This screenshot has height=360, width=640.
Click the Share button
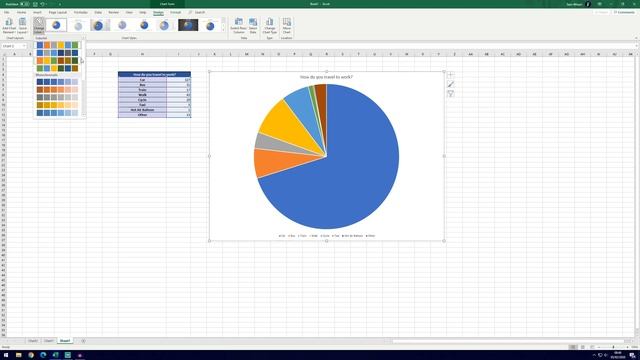pos(602,13)
